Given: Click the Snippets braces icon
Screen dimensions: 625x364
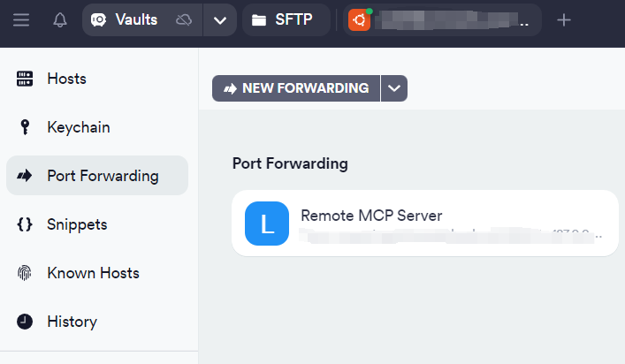Looking at the screenshot, I should [x=25, y=224].
